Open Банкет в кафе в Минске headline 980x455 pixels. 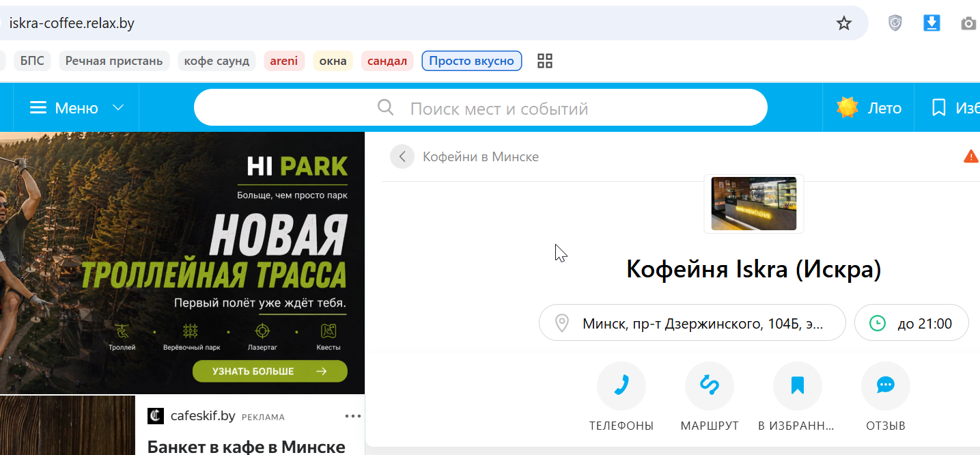pyautogui.click(x=247, y=447)
